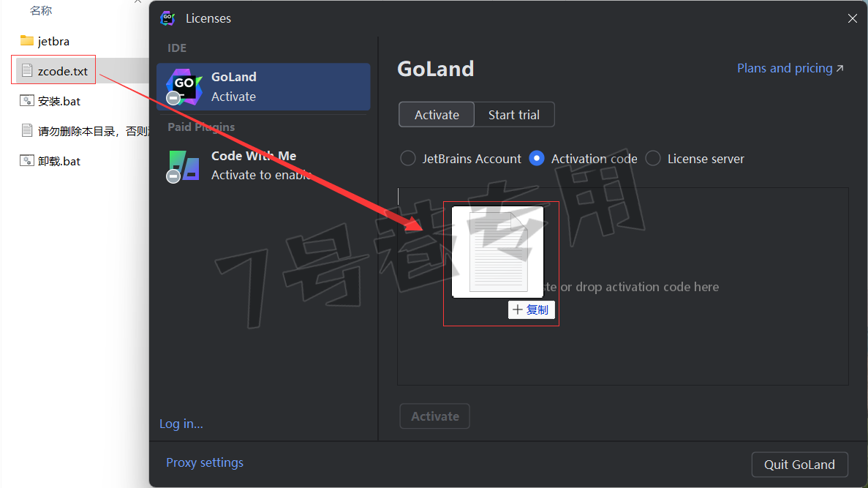
Task: Click inside the activation code text area
Action: (x=623, y=286)
